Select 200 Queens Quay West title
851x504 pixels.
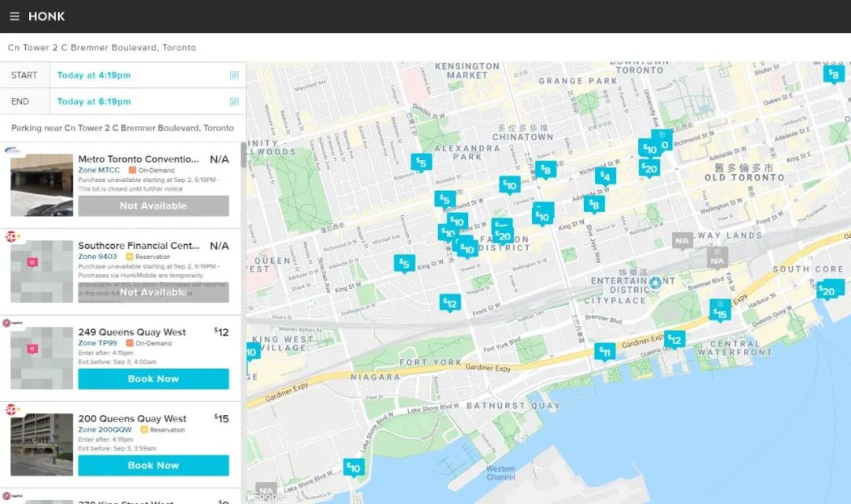coord(132,419)
